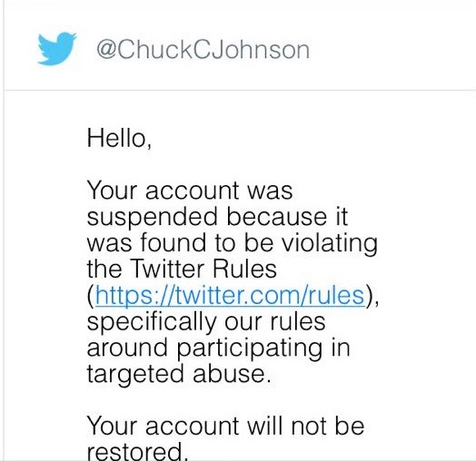Click the closing parenthesis after the rules link
The image size is (476, 461).
coord(369,296)
